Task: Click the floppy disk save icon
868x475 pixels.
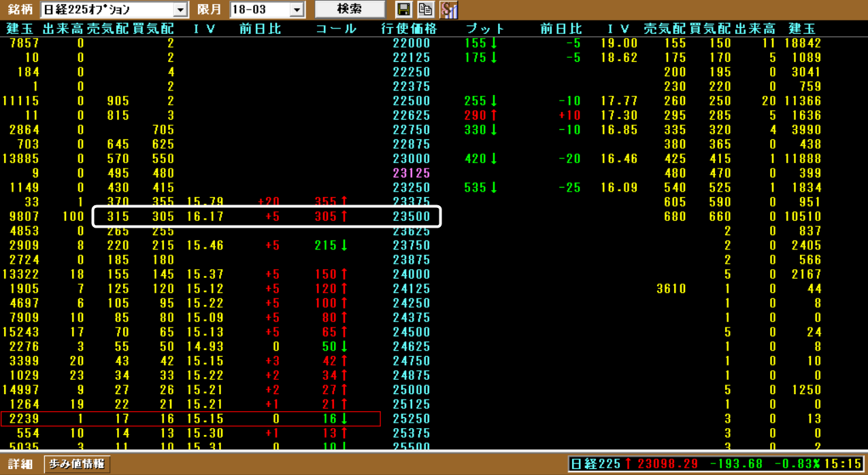Action: (x=403, y=10)
